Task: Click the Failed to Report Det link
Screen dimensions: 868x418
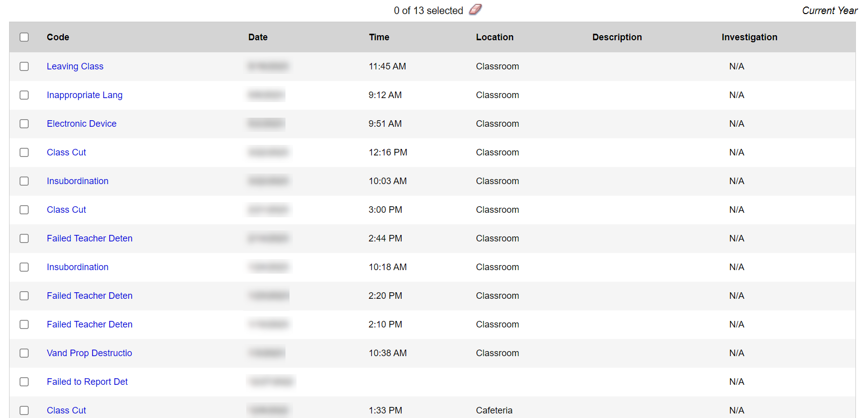Action: coord(87,382)
